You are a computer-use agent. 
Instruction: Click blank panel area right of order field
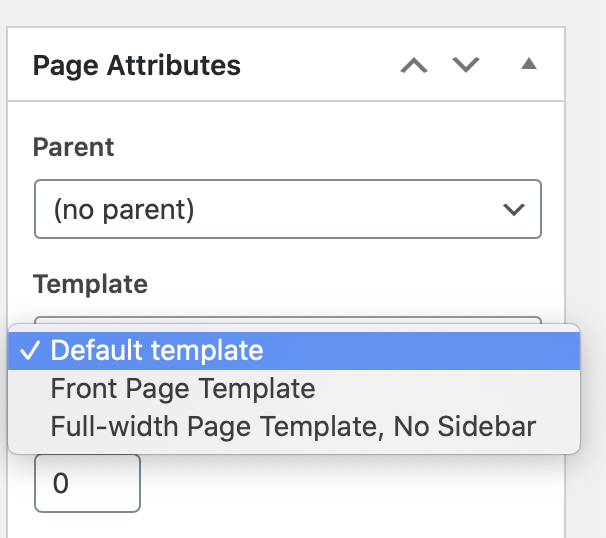pos(350,485)
